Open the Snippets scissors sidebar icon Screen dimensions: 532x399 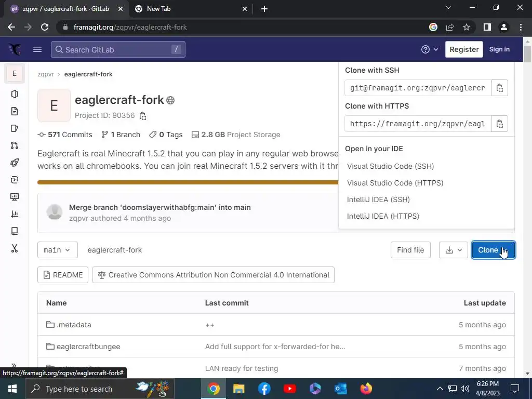(x=15, y=248)
